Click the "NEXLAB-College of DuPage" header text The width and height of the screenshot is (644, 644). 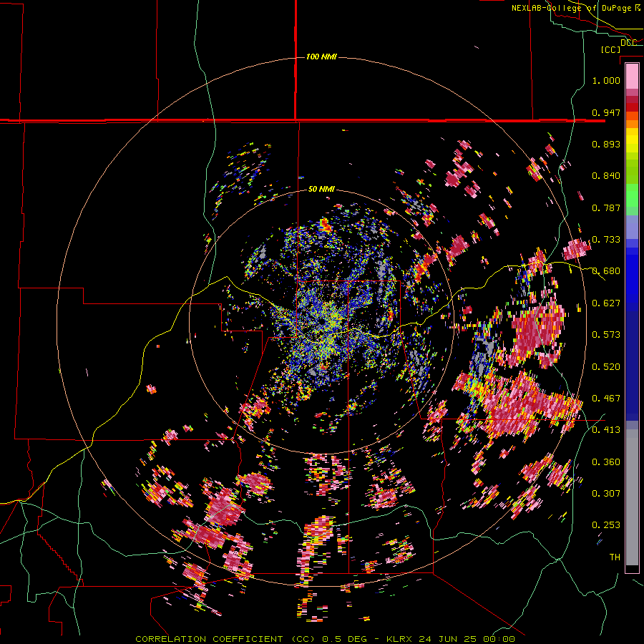pyautogui.click(x=571, y=8)
